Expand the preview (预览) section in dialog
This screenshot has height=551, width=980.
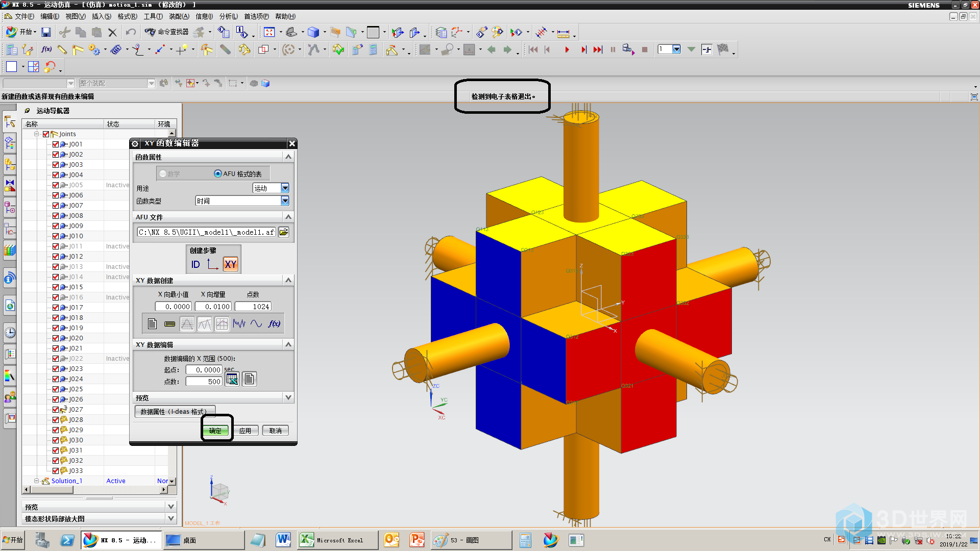tap(288, 397)
